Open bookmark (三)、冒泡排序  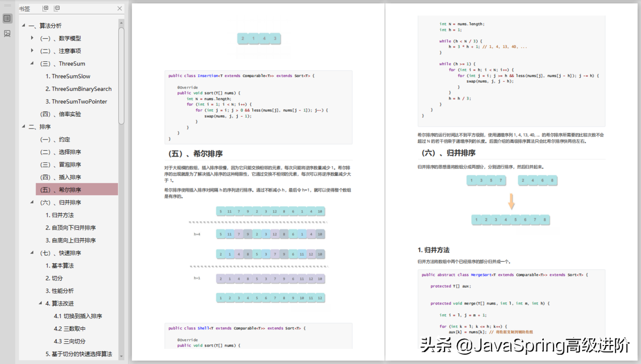[60, 165]
